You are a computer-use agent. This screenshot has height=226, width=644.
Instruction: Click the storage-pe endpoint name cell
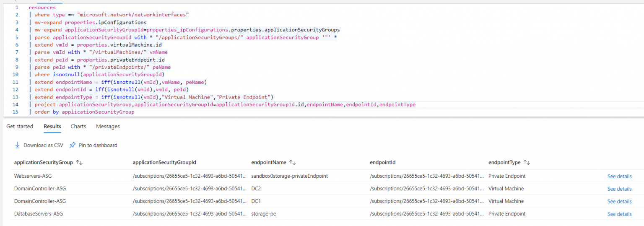(263, 214)
